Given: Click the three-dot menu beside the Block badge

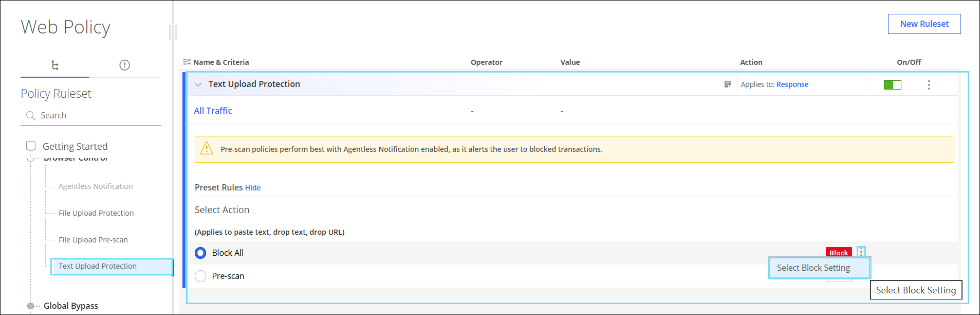Looking at the screenshot, I should [861, 252].
